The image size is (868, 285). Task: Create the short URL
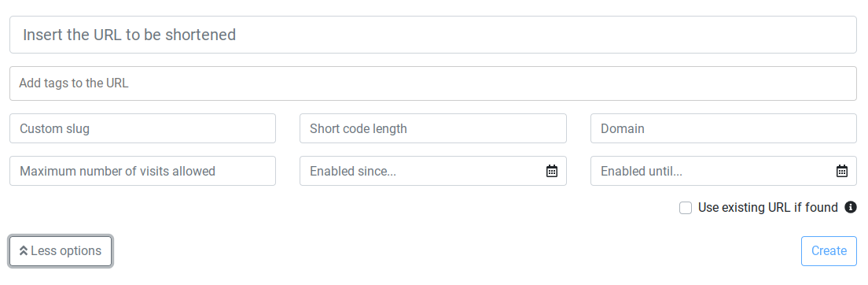(829, 251)
